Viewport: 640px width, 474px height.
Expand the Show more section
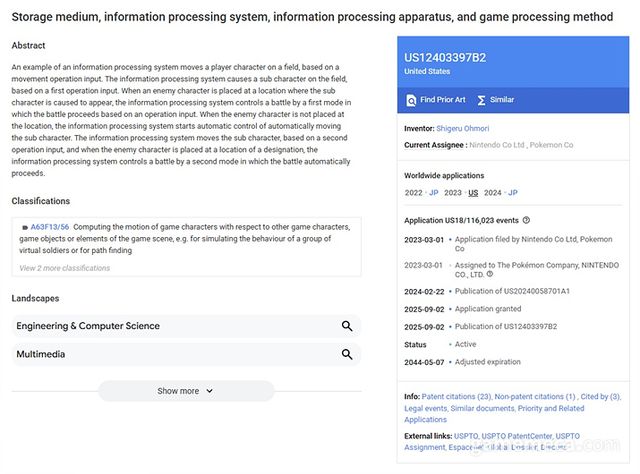[186, 391]
